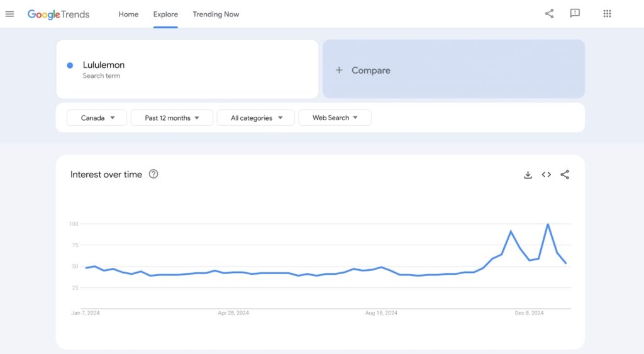Viewport: 644px width, 354px height.
Task: Click the Interest over time heading
Action: click(106, 175)
